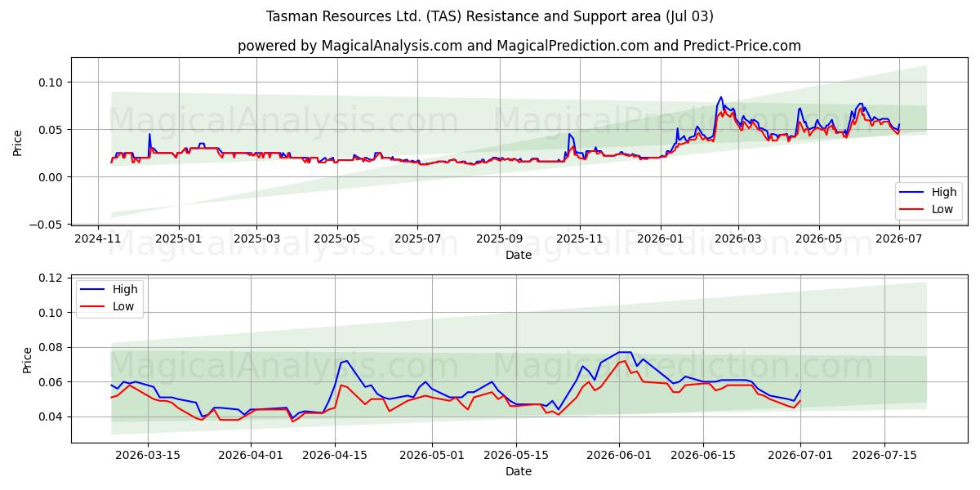Click the bottom chart 'Price' axis label
This screenshot has height=490, width=980.
tap(28, 359)
